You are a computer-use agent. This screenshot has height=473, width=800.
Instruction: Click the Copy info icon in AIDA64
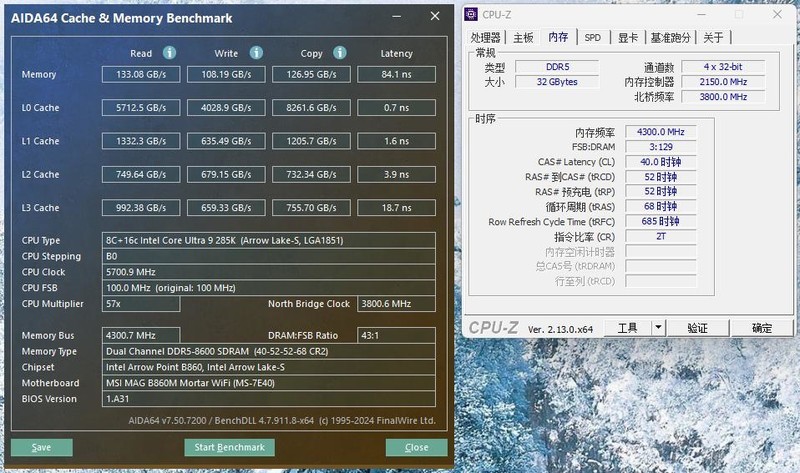[x=340, y=53]
